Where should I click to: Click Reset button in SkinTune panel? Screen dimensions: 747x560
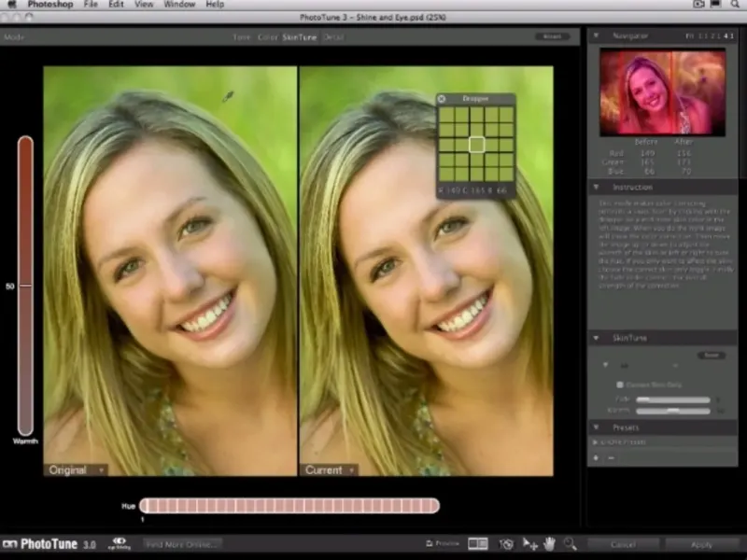(x=712, y=356)
